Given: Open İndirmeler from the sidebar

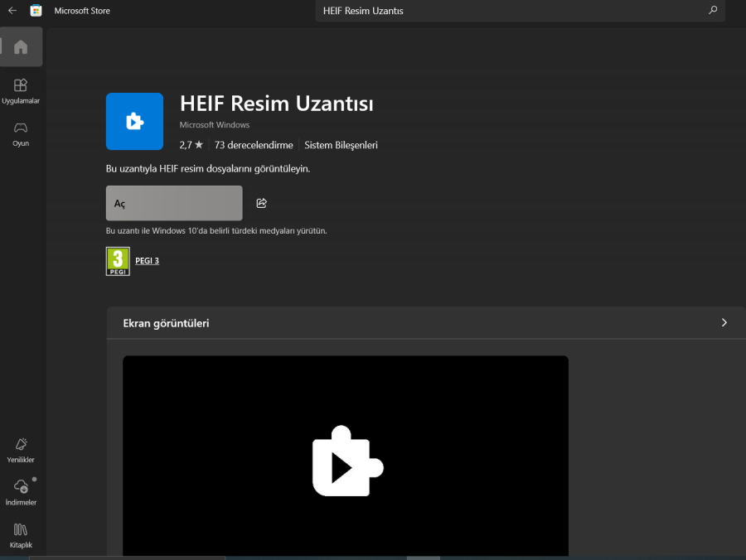Looking at the screenshot, I should tap(21, 489).
